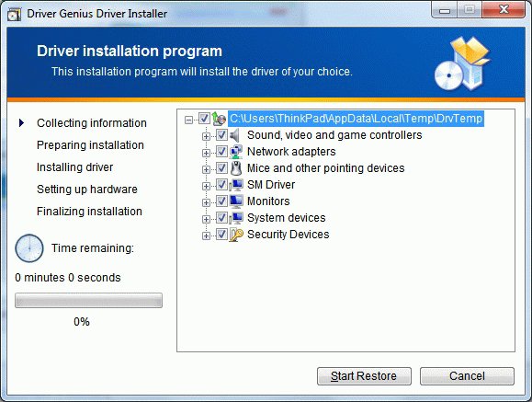532x402 pixels.
Task: Click the Cancel button
Action: (x=467, y=376)
